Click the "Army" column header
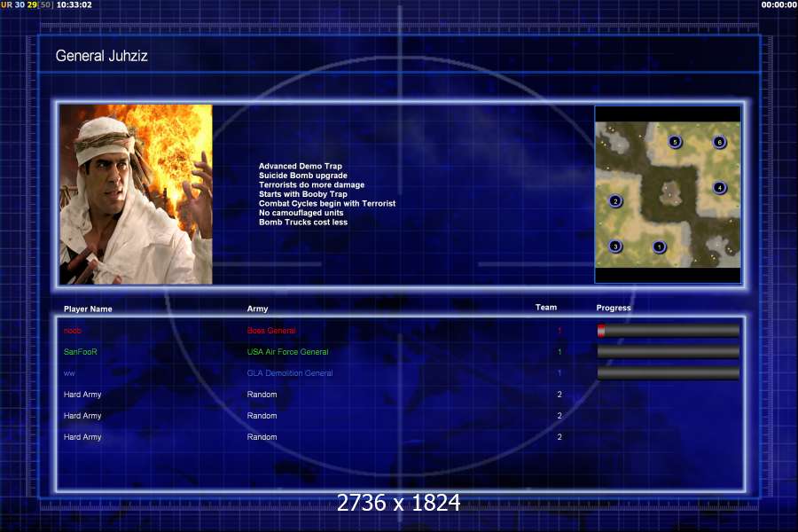This screenshot has width=798, height=532. (257, 309)
